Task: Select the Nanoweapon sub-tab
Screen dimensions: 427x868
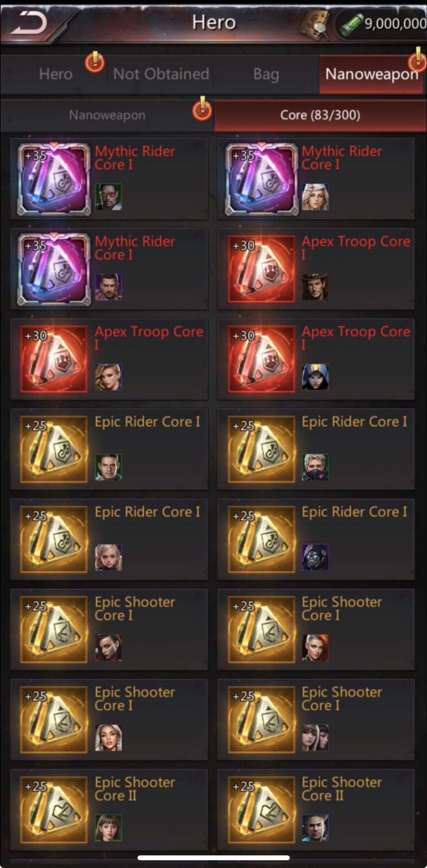Action: (107, 115)
